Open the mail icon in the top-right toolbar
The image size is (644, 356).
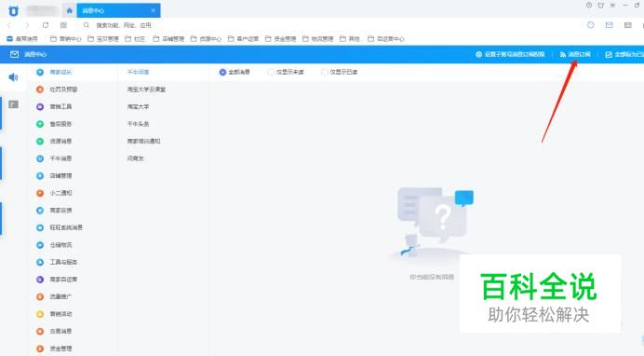609,25
